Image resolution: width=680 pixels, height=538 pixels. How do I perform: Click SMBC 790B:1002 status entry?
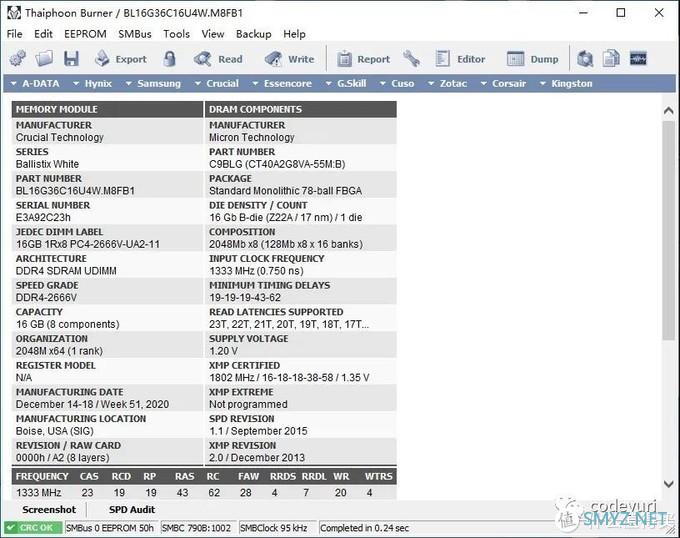click(196, 528)
